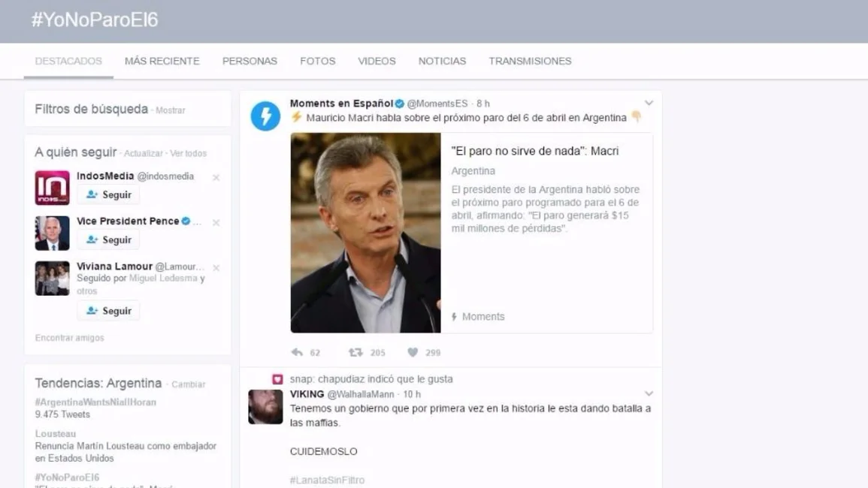868x488 pixels.
Task: Click the @WalhallaMann handle
Action: coord(361,394)
